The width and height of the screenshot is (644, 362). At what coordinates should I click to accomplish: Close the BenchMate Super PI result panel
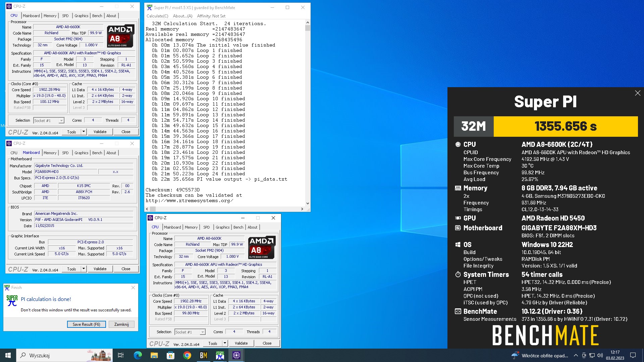638,93
